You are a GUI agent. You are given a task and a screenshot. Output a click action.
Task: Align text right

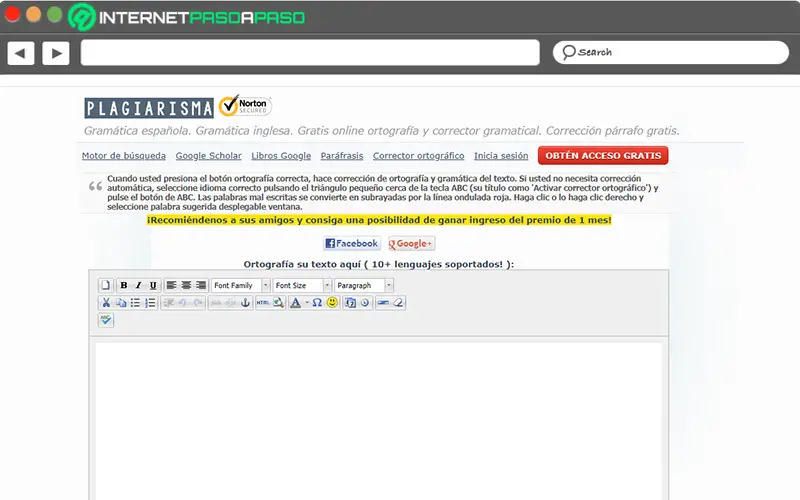[201, 285]
